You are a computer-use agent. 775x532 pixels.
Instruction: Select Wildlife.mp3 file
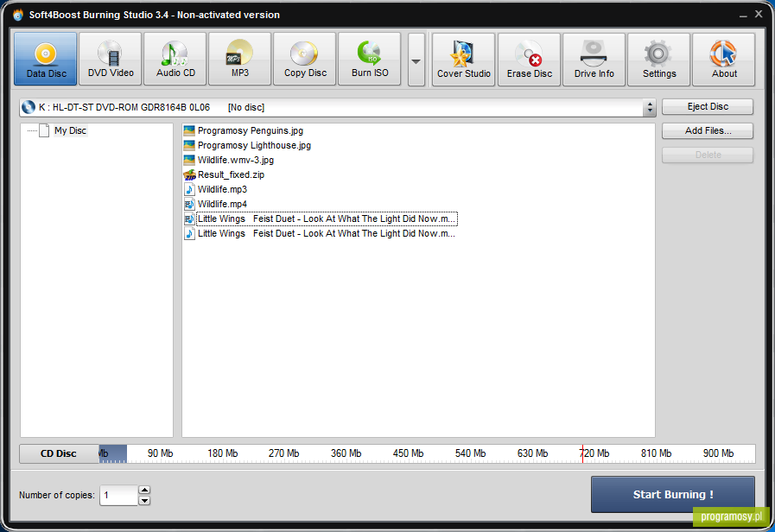[222, 190]
